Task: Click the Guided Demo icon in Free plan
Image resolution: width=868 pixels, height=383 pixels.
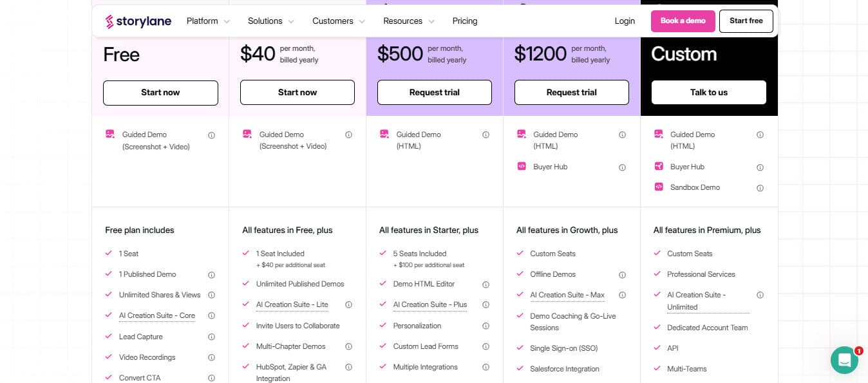Action: coord(110,134)
